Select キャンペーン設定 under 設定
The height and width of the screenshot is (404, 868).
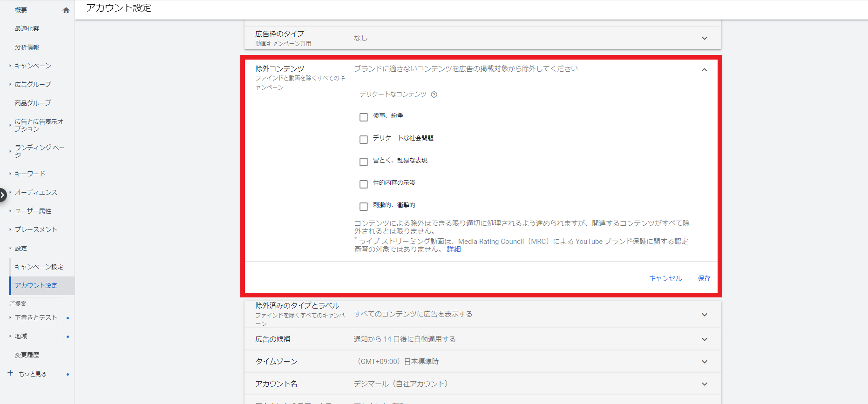[x=39, y=267]
